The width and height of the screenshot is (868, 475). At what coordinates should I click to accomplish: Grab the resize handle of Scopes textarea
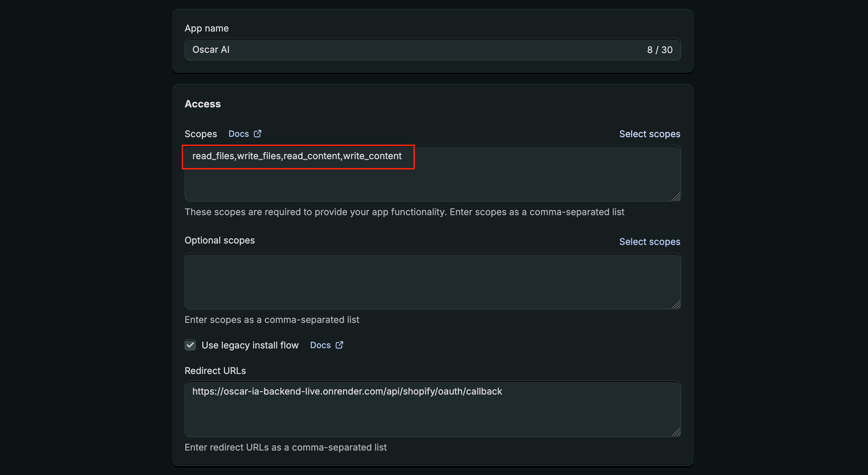(675, 197)
